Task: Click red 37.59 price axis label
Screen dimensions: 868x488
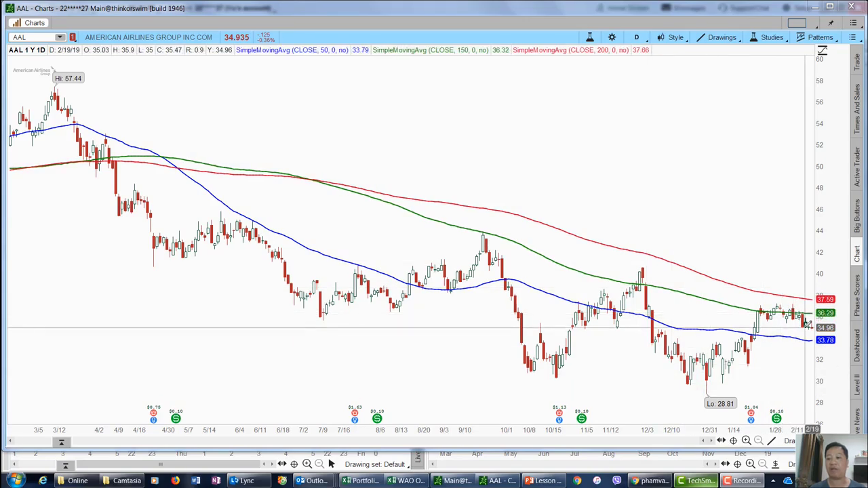Action: (825, 300)
